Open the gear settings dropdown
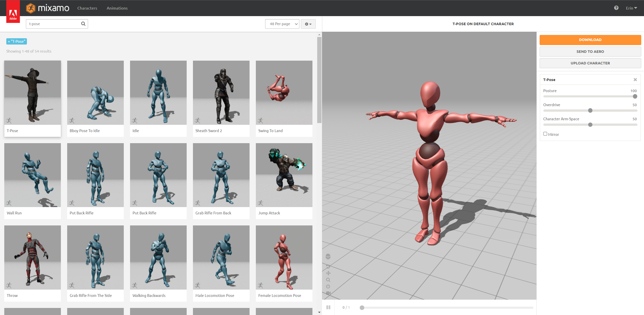 coord(308,24)
